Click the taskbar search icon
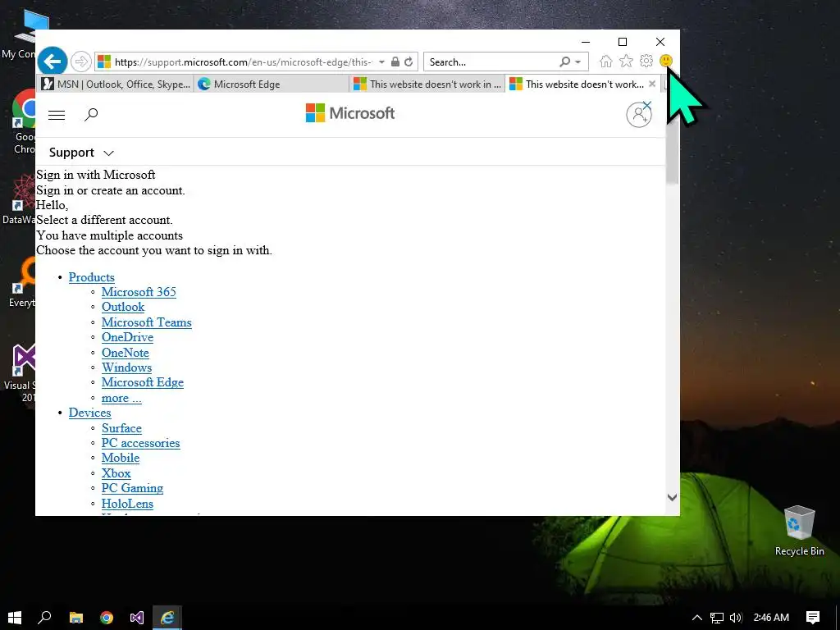 (x=44, y=618)
